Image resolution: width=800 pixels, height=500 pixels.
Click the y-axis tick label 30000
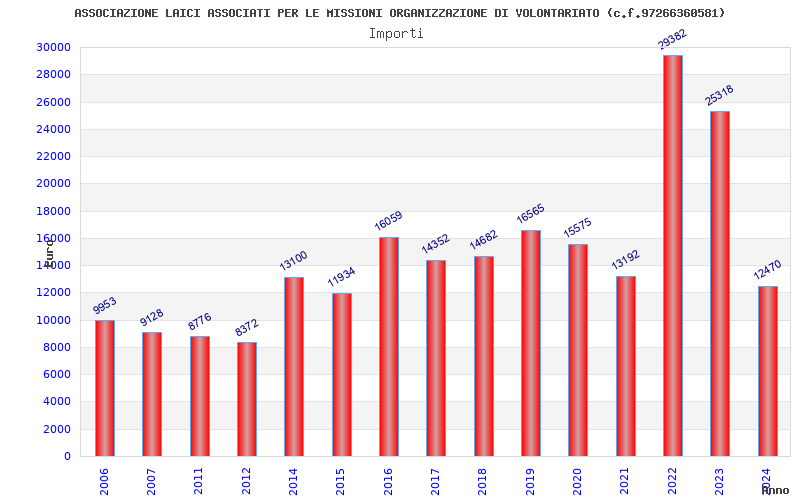tap(54, 47)
